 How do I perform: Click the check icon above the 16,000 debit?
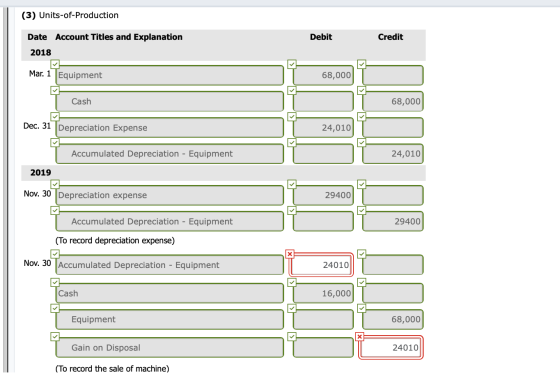(x=292, y=282)
